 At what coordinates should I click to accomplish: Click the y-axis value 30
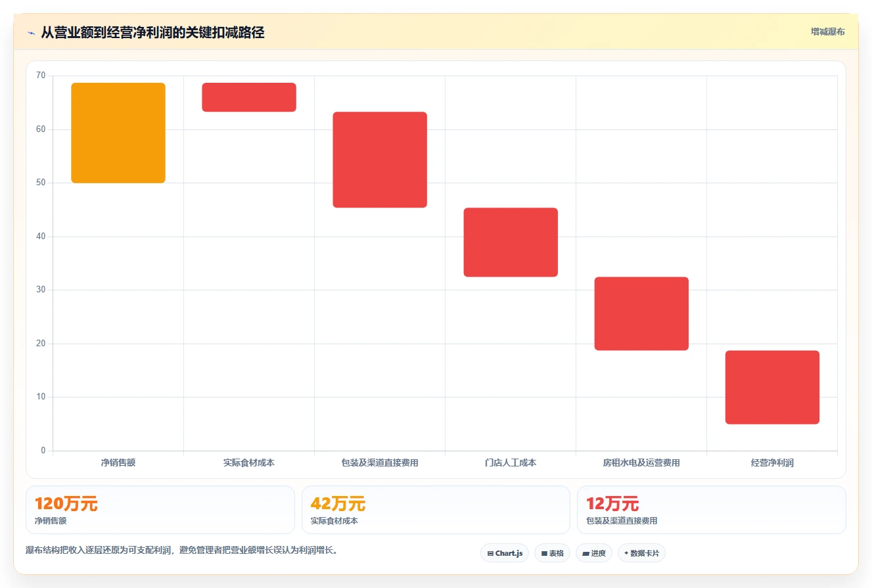[41, 290]
